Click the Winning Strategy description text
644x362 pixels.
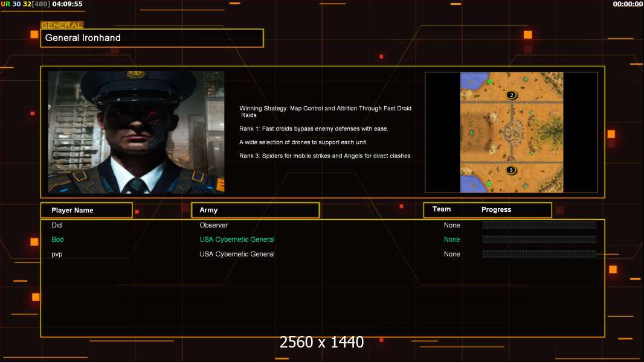[x=325, y=112]
